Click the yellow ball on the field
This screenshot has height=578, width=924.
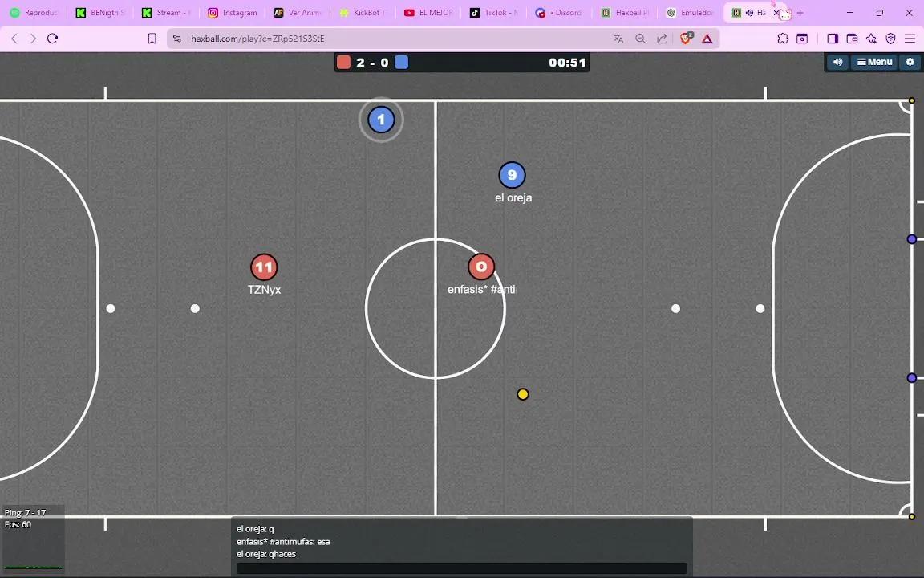[523, 394]
